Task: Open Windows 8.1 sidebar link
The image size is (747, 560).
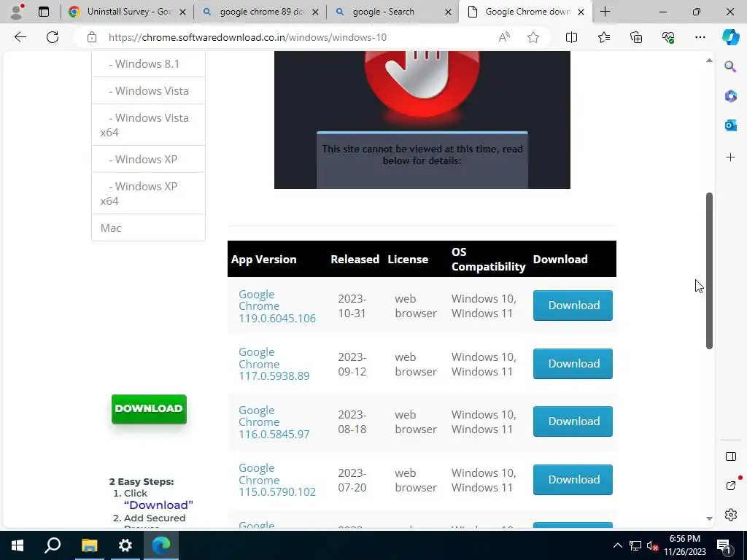Action: coord(148,64)
